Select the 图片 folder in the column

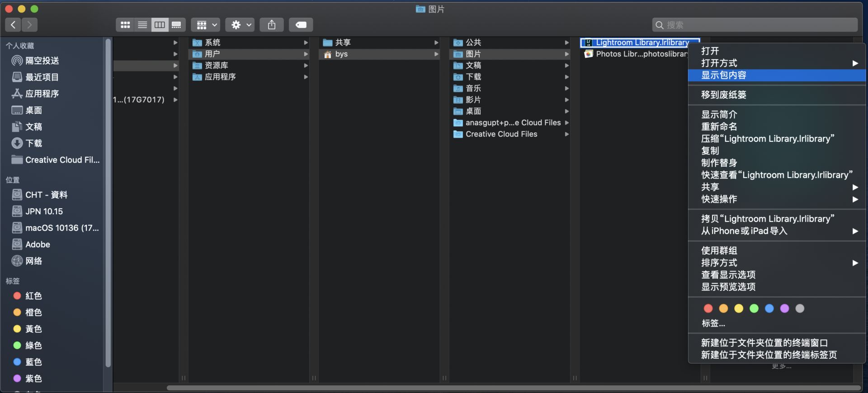[x=510, y=54]
